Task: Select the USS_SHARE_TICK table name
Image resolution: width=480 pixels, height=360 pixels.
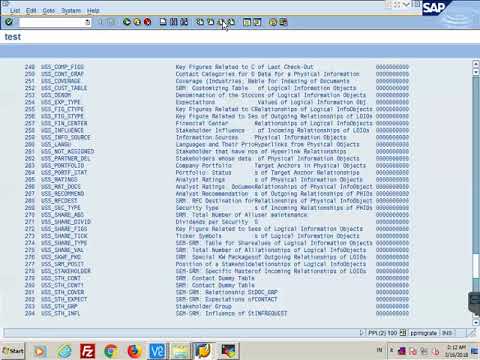Action: coord(64,236)
